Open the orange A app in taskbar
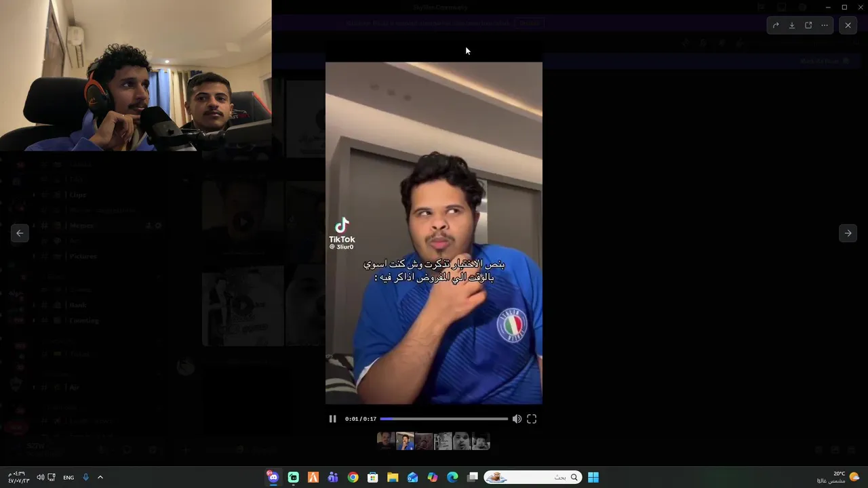 click(313, 477)
